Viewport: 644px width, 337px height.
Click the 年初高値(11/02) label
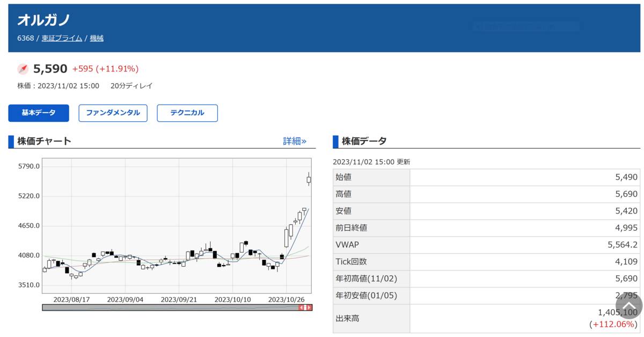point(366,279)
